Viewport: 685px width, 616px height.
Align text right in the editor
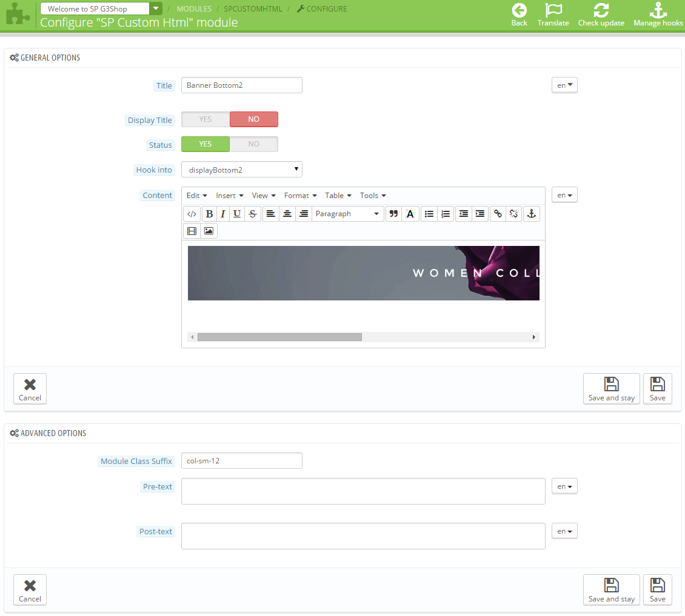point(304,214)
